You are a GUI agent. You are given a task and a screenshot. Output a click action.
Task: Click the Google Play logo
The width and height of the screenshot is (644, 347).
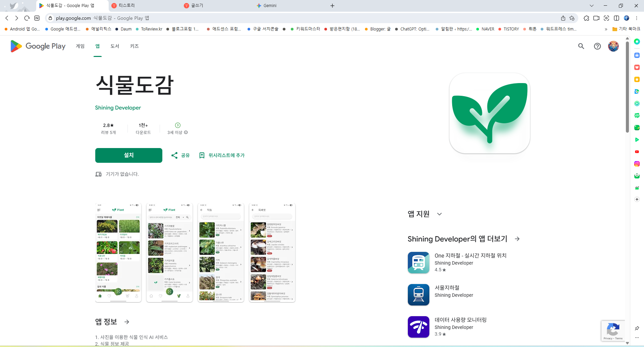coord(37,46)
